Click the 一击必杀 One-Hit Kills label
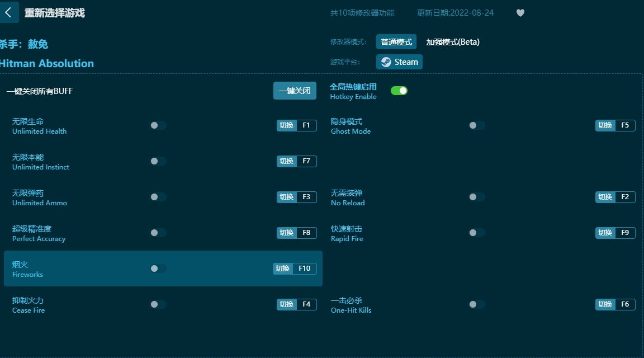Screen dimensions: 644x358 (x=351, y=305)
